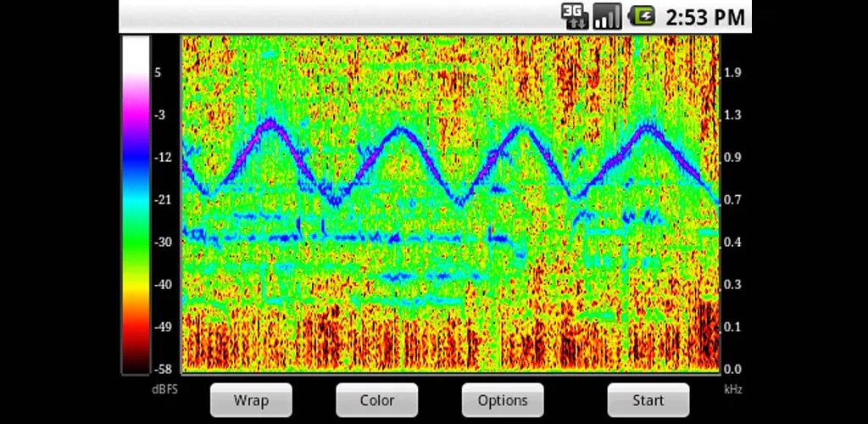Click the 1.9 frequency axis label
The image size is (868, 424).
(733, 73)
